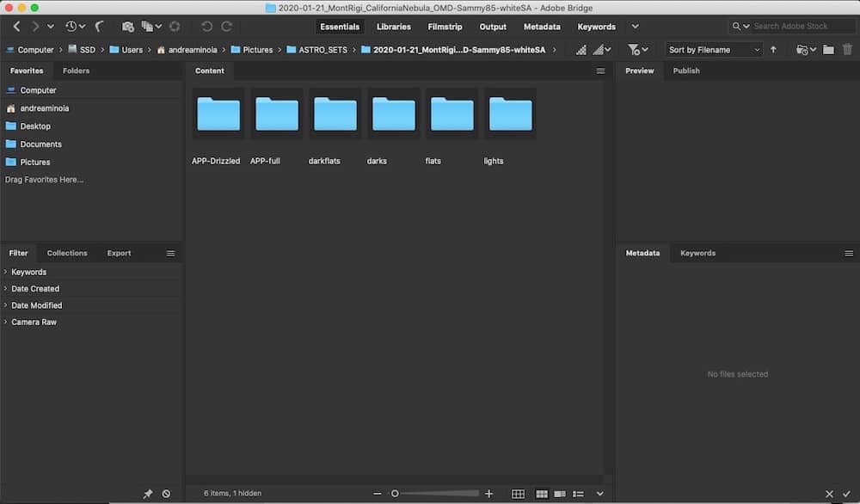Switch to the Folders tab
The height and width of the screenshot is (504, 860).
[76, 71]
